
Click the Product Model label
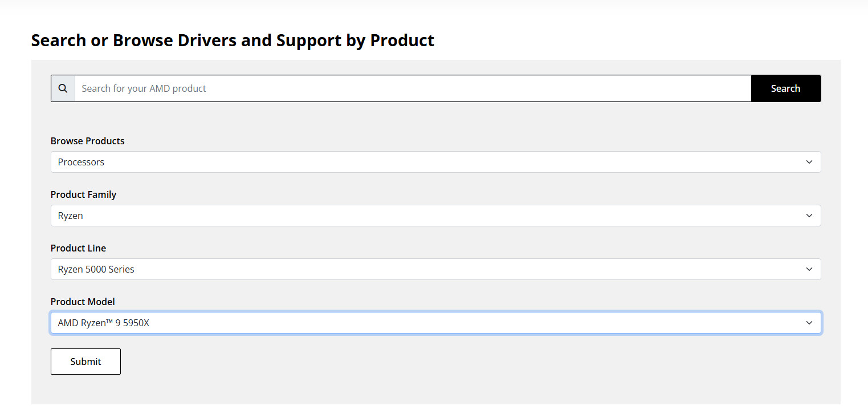(83, 302)
